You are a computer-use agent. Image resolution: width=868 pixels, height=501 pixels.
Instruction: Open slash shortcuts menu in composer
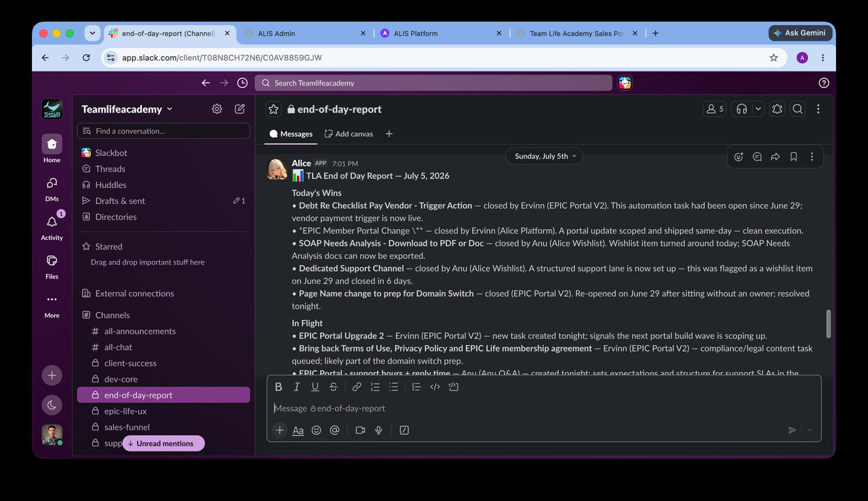pos(404,430)
